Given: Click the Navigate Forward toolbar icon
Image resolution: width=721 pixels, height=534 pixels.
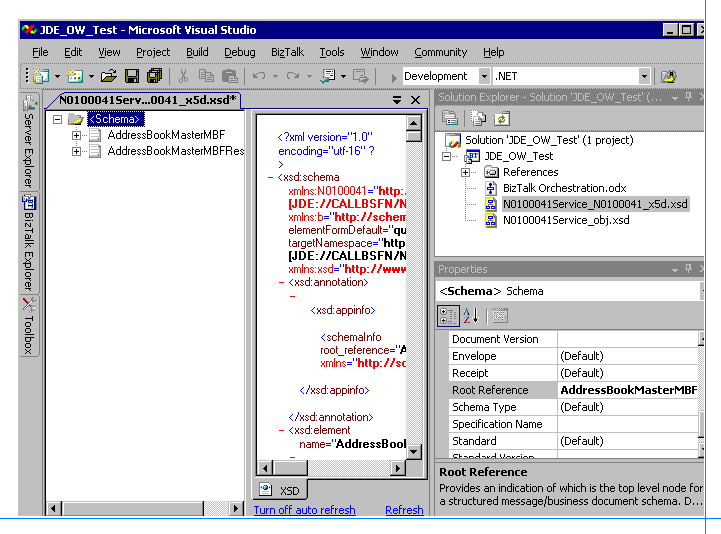Looking at the screenshot, I should pos(360,76).
